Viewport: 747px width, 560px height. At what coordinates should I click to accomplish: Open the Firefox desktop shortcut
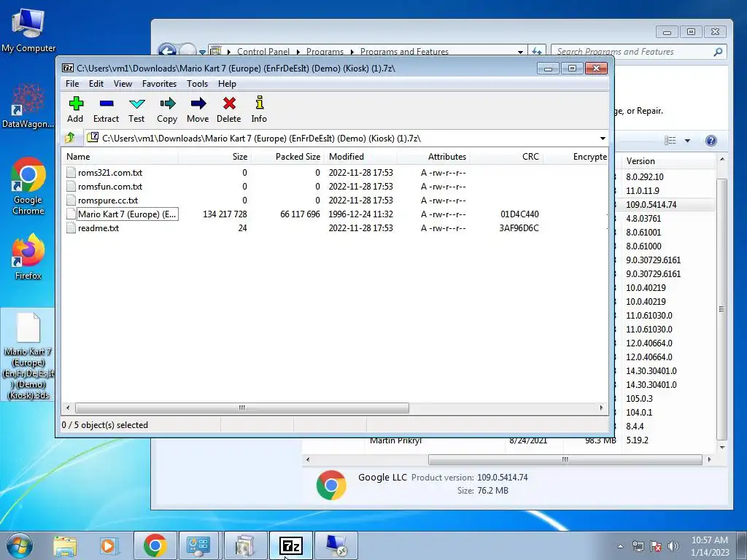(x=28, y=256)
